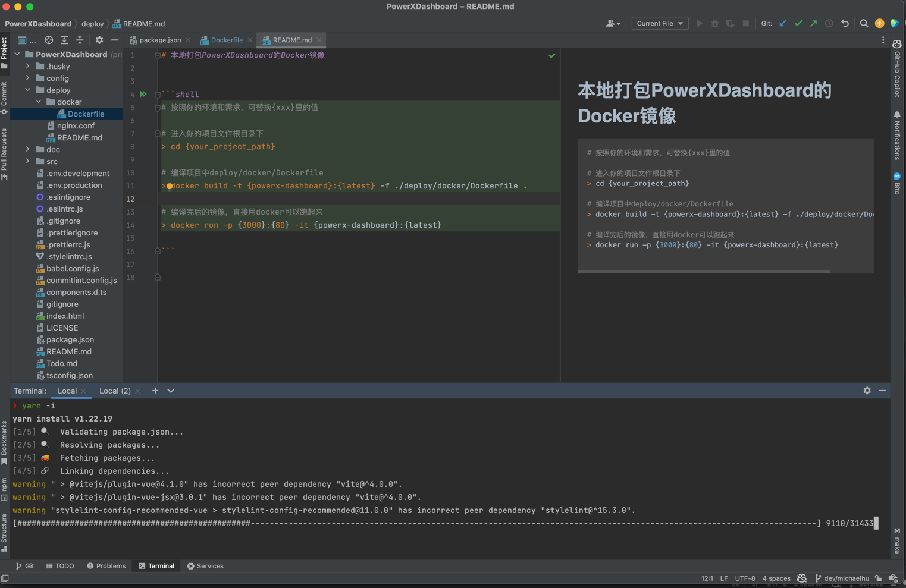This screenshot has width=906, height=588.
Task: Click the Debug bug icon
Action: [x=715, y=23]
